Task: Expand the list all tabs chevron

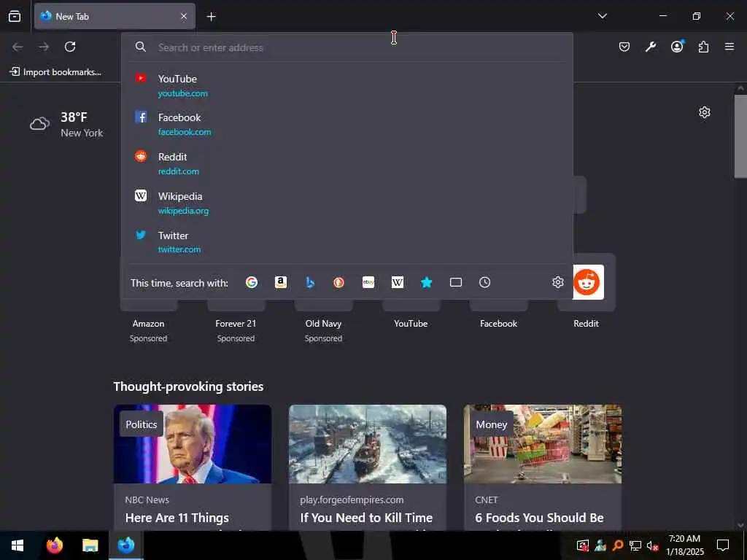Action: (602, 16)
